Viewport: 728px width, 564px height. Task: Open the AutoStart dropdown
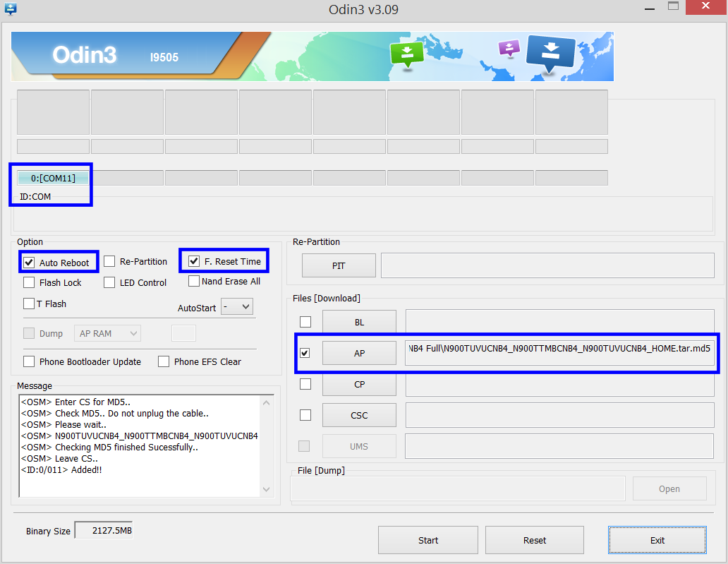pos(236,307)
